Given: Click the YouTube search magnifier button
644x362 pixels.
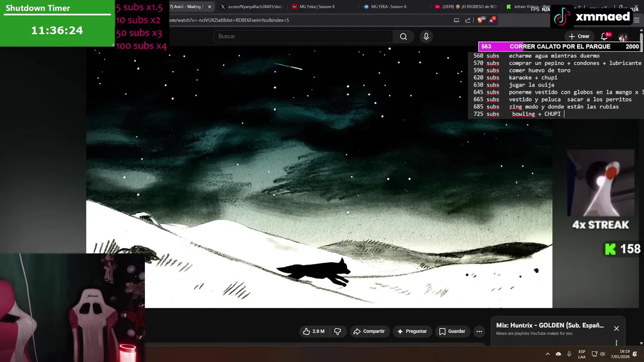Looking at the screenshot, I should click(404, 36).
